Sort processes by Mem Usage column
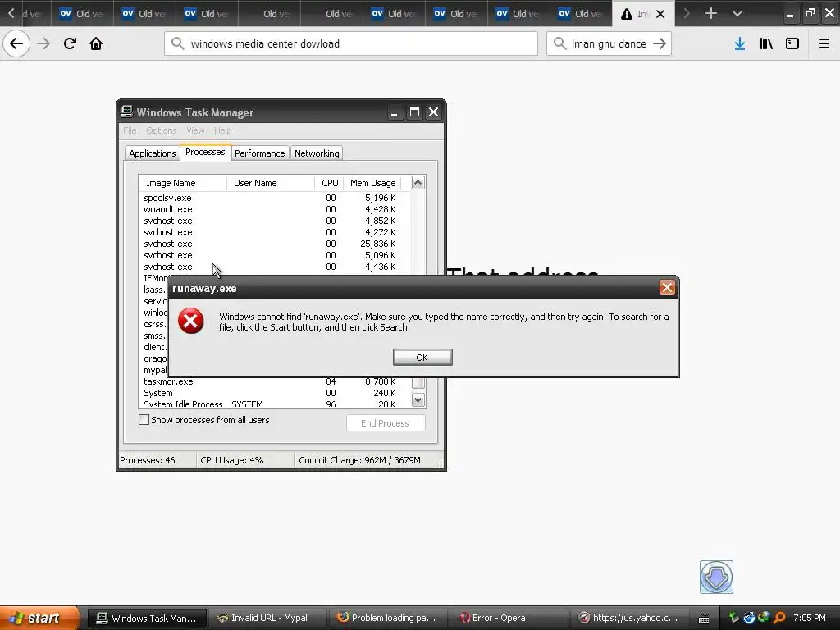This screenshot has width=840, height=630. point(372,183)
